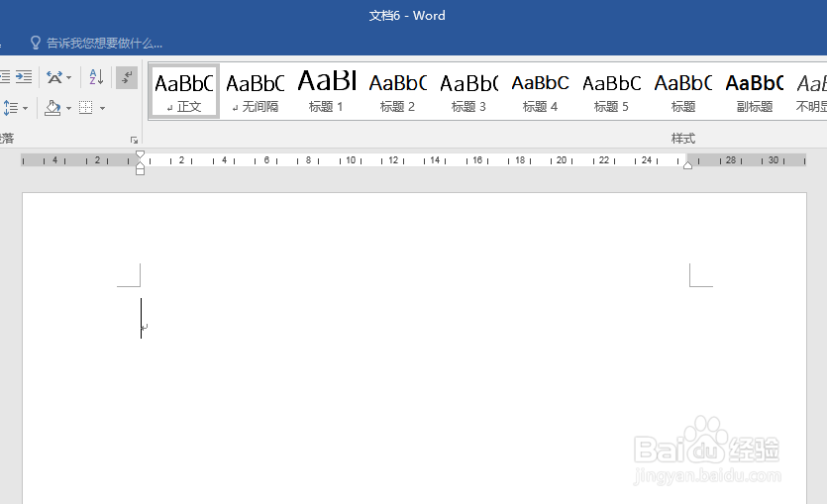
Task: Apply the 标题 4 heading style
Action: pyautogui.click(x=540, y=91)
